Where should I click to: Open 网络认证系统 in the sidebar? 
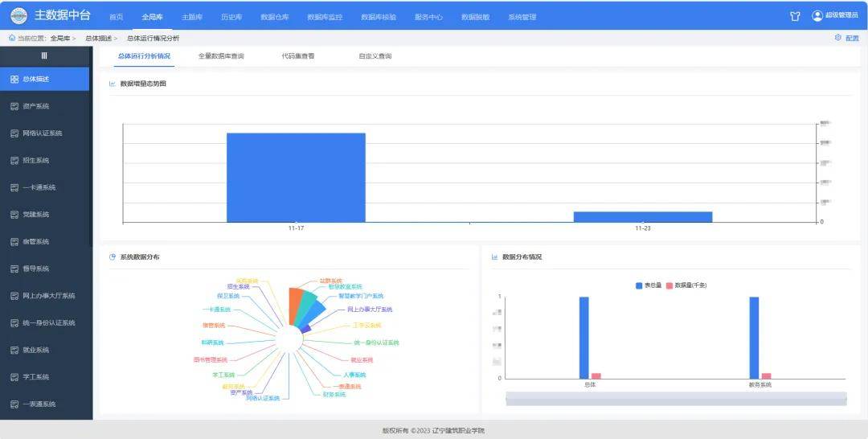(x=42, y=133)
